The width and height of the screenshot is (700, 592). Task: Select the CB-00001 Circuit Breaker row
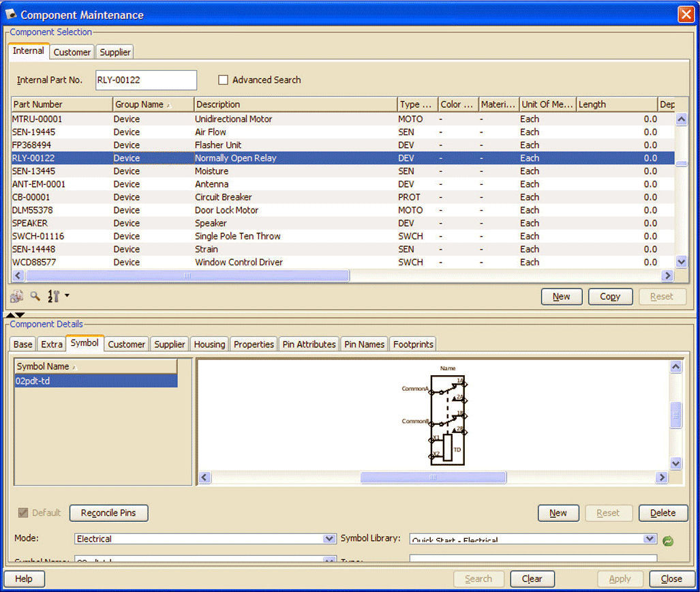click(343, 197)
